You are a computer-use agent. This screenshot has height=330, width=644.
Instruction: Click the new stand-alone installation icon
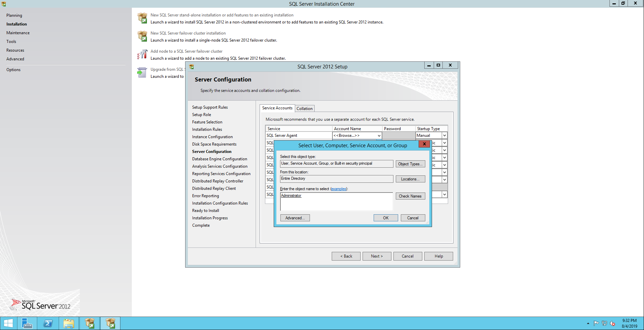coord(142,18)
